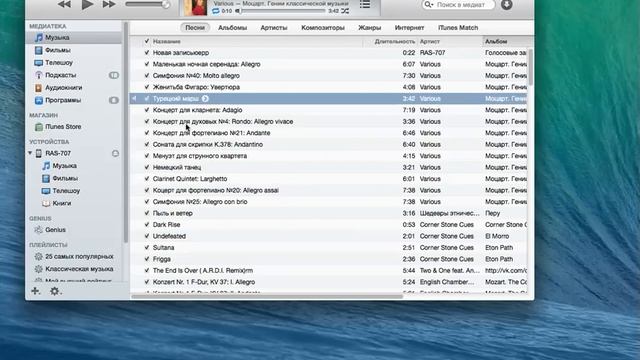The image size is (640, 360).
Task: Click the fast forward next track button
Action: click(x=109, y=4)
